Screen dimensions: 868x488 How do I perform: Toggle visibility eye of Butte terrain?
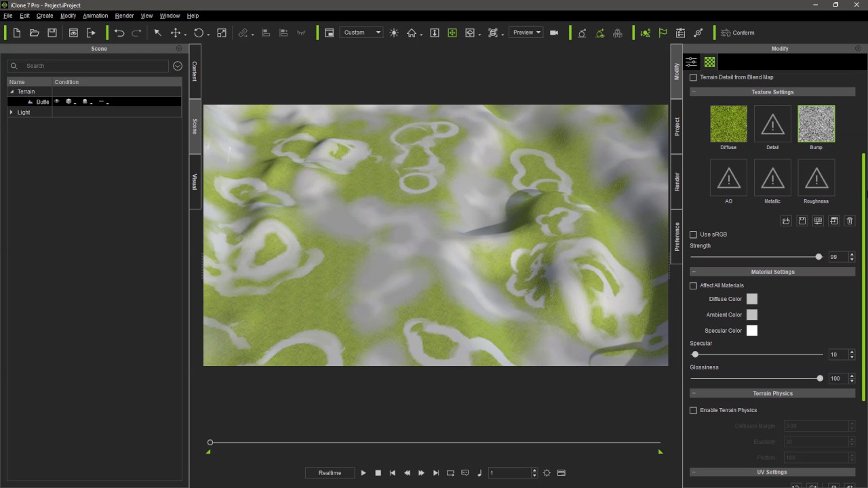coord(57,102)
